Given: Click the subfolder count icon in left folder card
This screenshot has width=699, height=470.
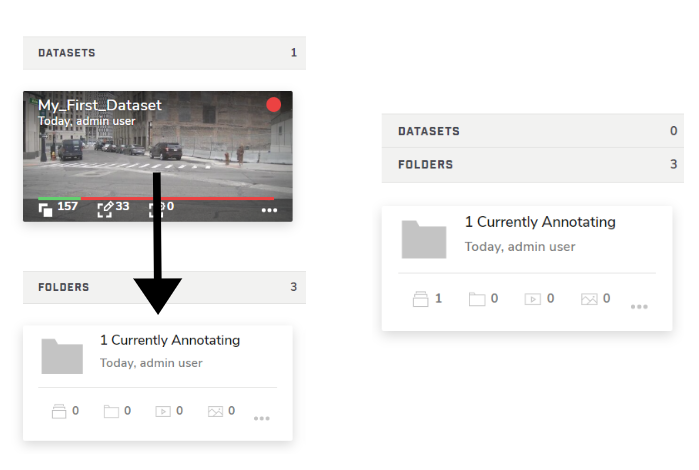Looking at the screenshot, I should point(113,411).
